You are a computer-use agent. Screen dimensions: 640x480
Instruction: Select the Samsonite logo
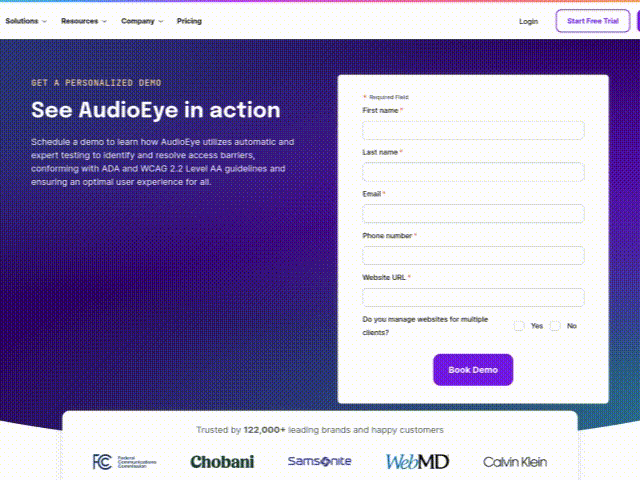(x=320, y=461)
